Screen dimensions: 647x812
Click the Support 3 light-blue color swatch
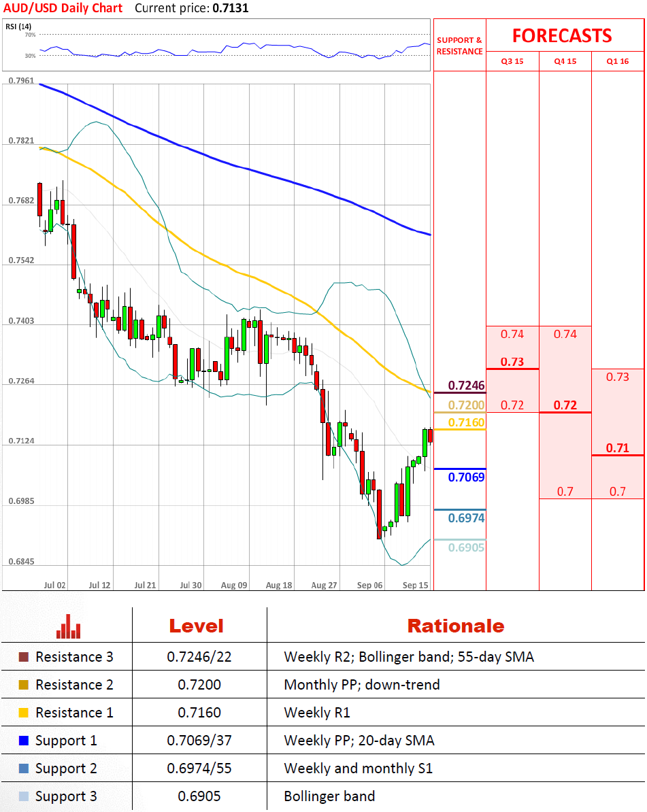point(23,796)
